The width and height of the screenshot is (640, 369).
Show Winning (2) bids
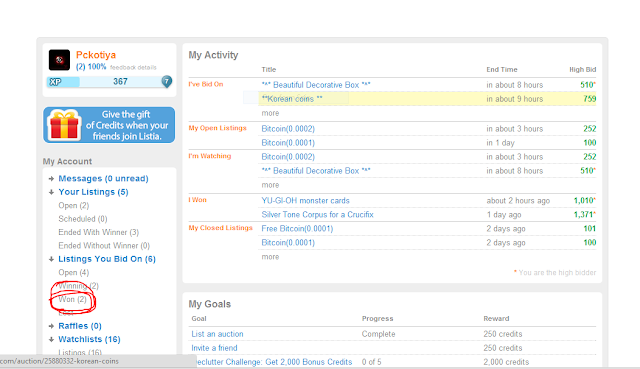click(x=78, y=286)
